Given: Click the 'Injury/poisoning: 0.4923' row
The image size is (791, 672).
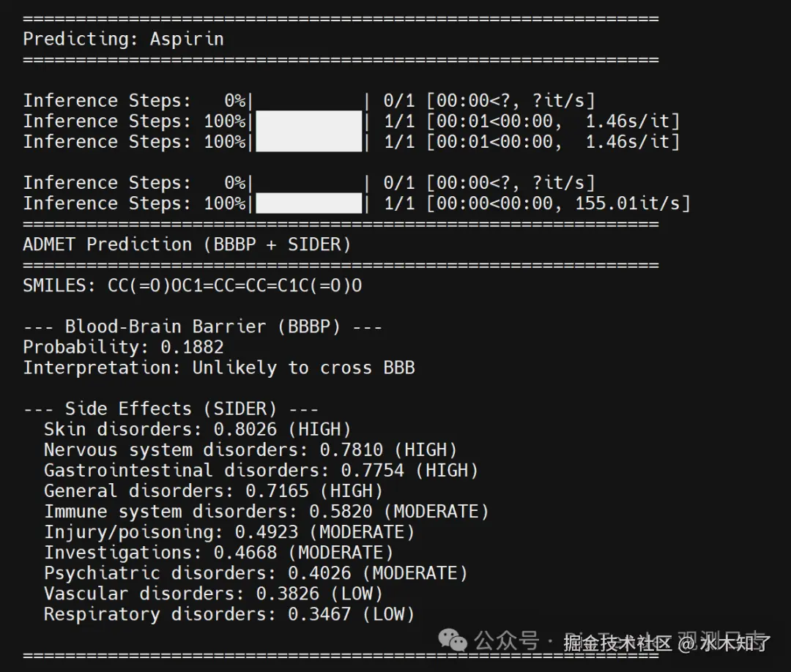Looking at the screenshot, I should (229, 532).
